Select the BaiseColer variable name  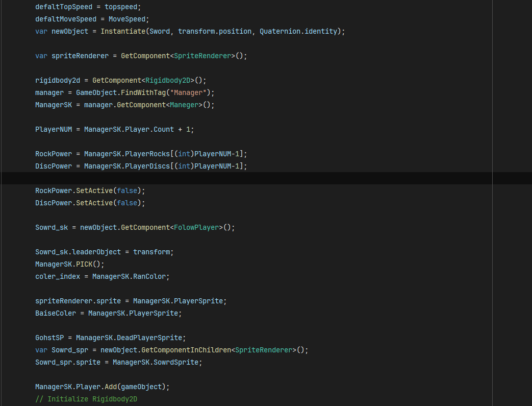55,313
